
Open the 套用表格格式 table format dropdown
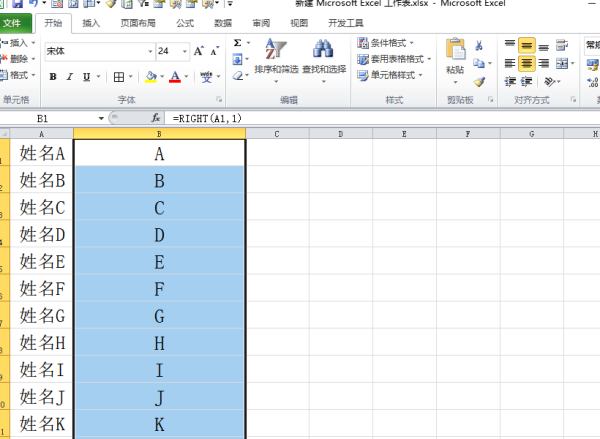click(x=394, y=59)
